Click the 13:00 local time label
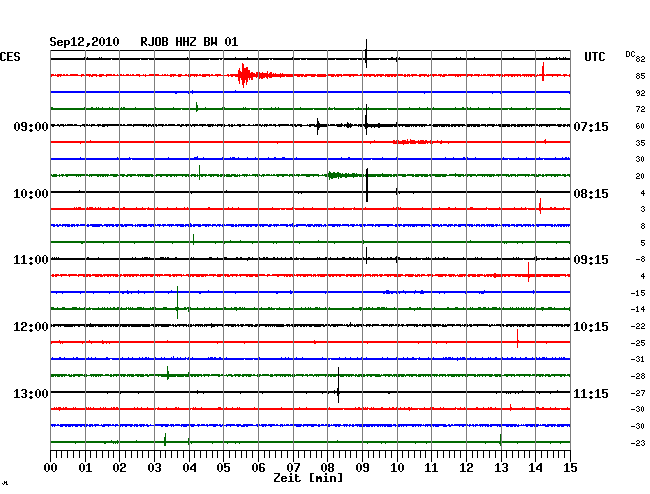Image resolution: width=650 pixels, height=494 pixels. click(x=31, y=393)
